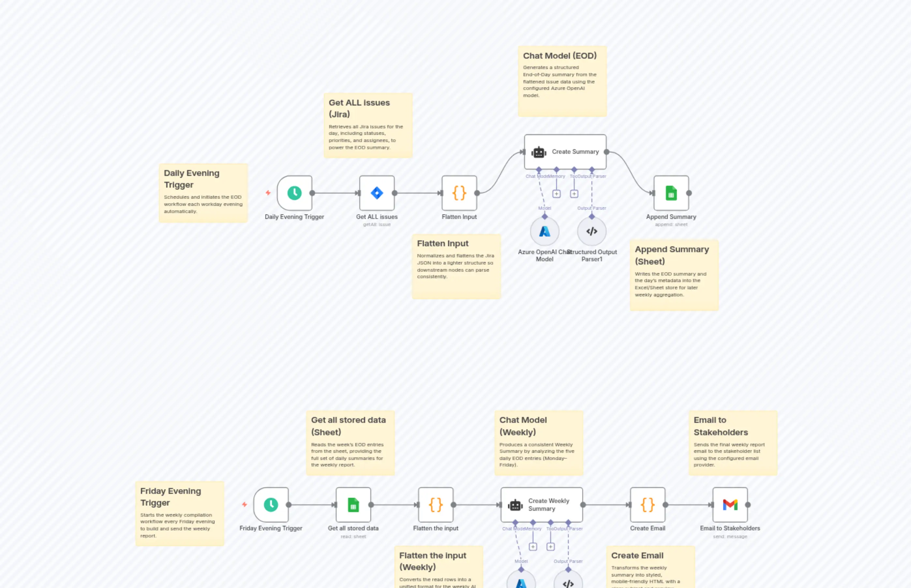
Task: Click the Gmail icon on Email to Stakeholders
Action: [x=730, y=504]
